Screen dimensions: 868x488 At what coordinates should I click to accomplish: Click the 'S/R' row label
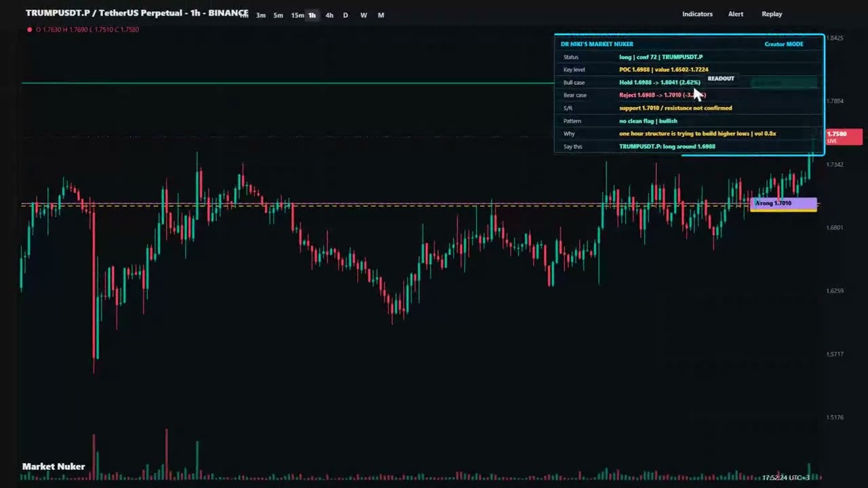pos(568,108)
